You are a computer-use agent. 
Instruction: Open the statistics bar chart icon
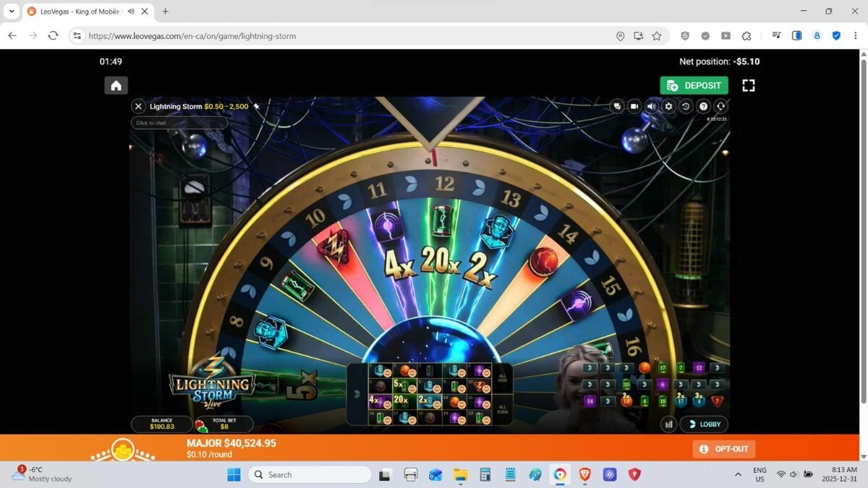pos(668,424)
